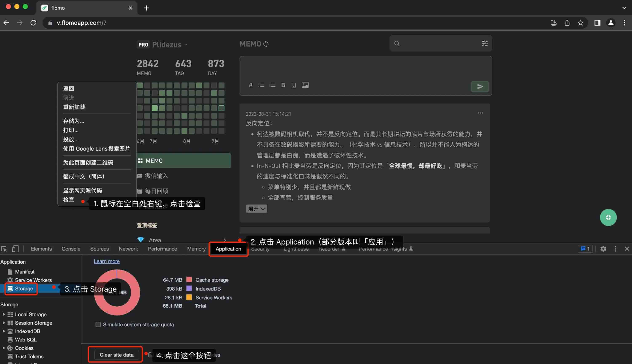The width and height of the screenshot is (632, 364).
Task: Click the memo send/submit arrow icon
Action: [480, 86]
